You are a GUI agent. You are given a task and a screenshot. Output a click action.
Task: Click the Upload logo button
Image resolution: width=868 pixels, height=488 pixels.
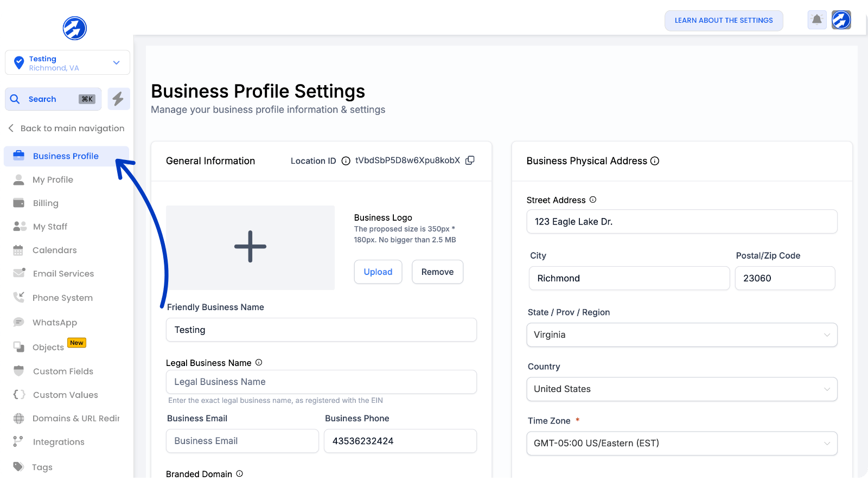(x=378, y=272)
